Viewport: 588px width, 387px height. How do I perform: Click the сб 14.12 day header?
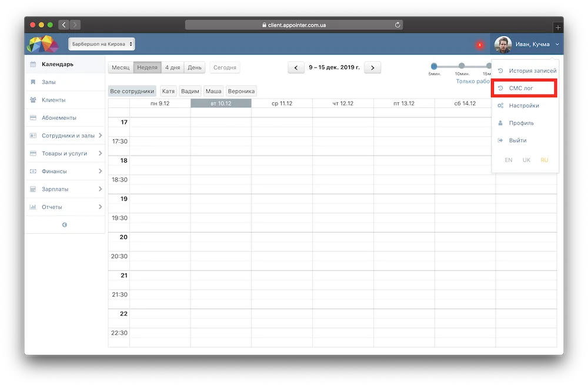[465, 103]
